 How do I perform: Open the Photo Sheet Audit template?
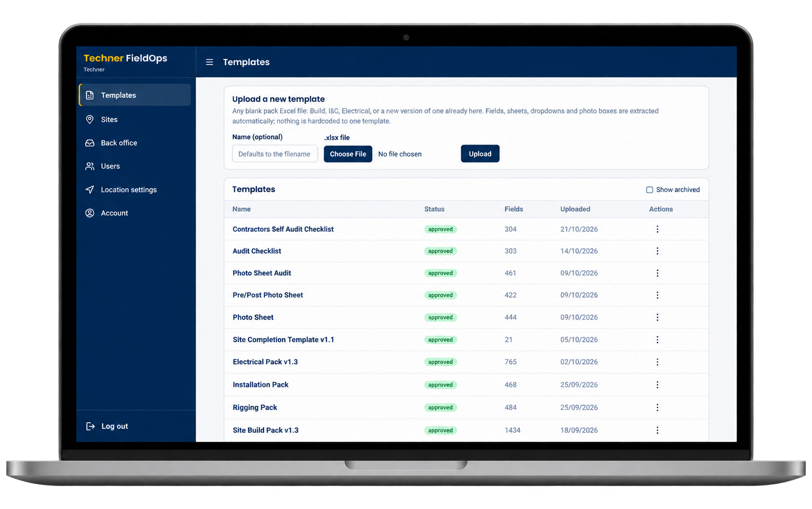[262, 273]
